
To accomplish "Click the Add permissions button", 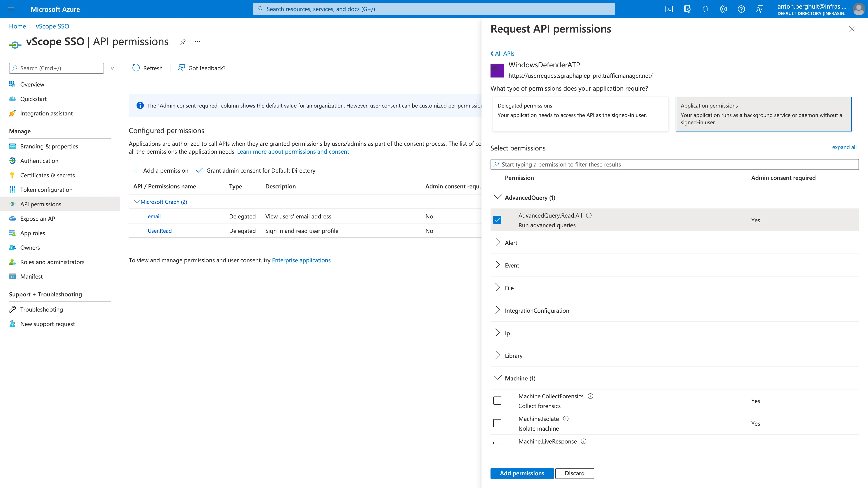I will [x=522, y=473].
